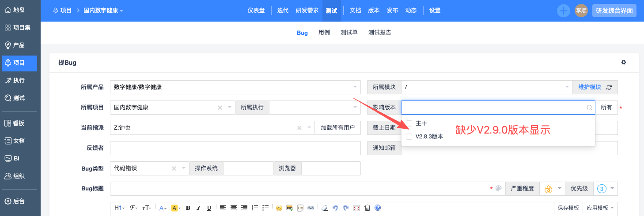Open the editor help icon

tap(378, 208)
